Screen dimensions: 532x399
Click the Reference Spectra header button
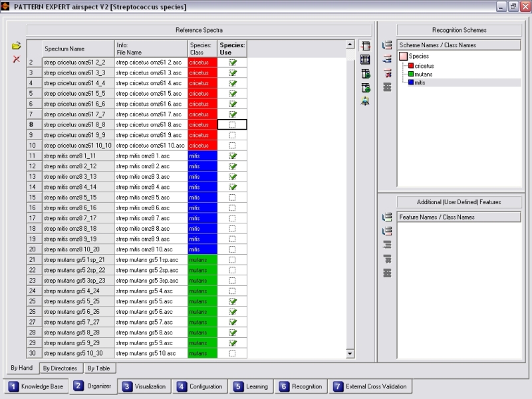[x=199, y=30]
